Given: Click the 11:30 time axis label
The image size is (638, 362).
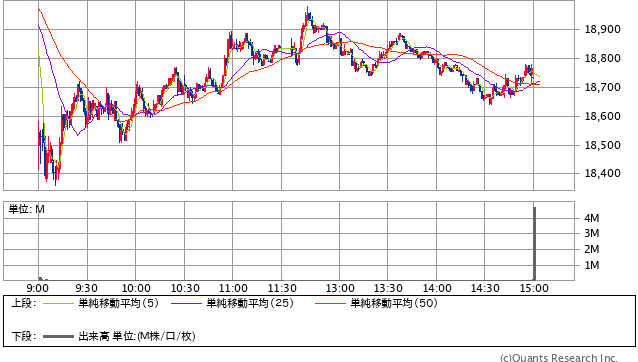Looking at the screenshot, I should 282,288.
